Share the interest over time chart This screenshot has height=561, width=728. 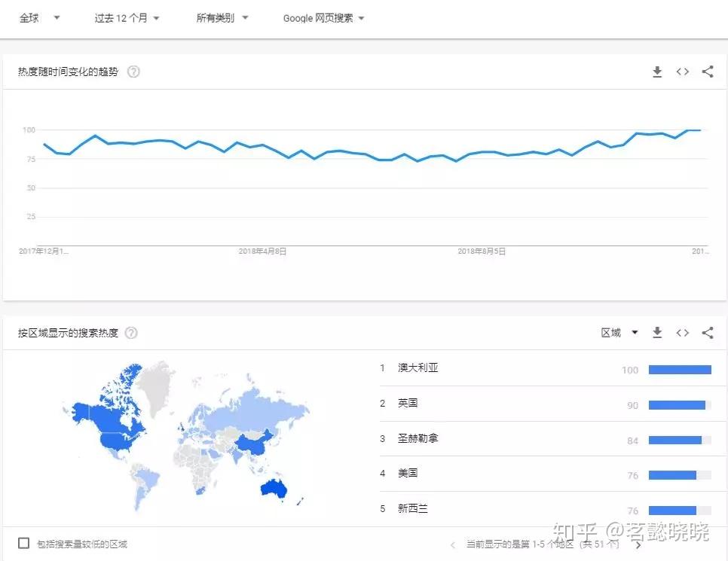tap(707, 72)
